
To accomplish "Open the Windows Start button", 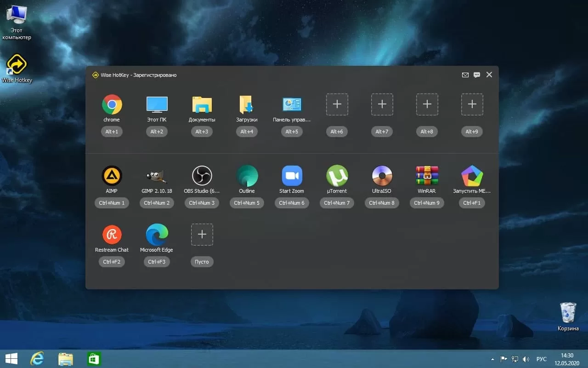I will click(x=11, y=359).
